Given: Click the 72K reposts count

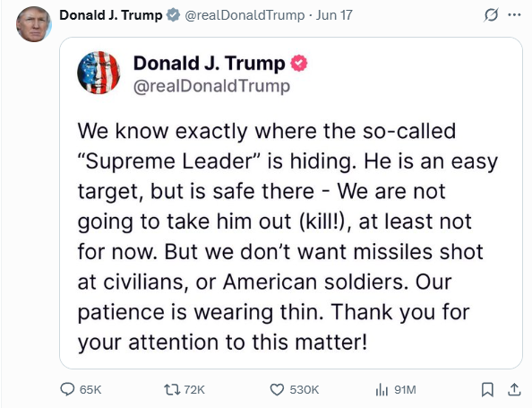Looking at the screenshot, I should point(194,390).
